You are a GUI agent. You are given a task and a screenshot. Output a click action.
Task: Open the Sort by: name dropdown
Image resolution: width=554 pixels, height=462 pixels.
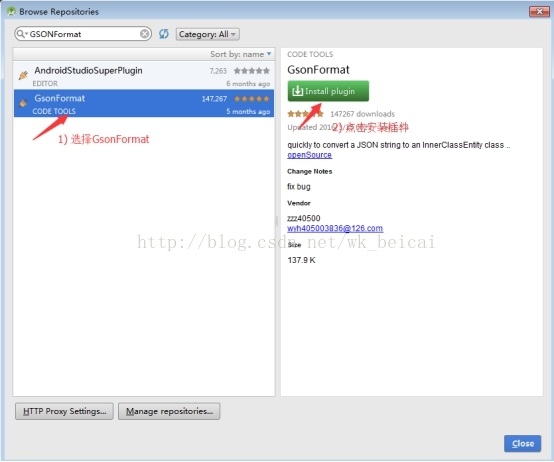(x=241, y=54)
